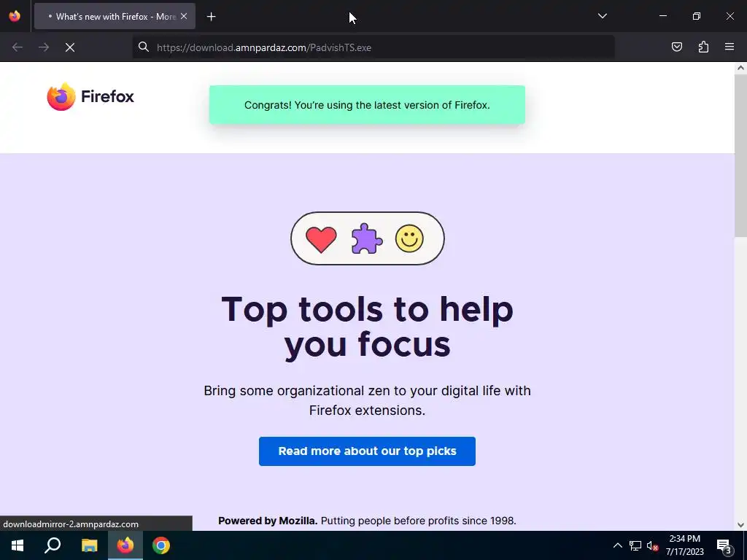Save page to Pocket icon

tap(676, 47)
